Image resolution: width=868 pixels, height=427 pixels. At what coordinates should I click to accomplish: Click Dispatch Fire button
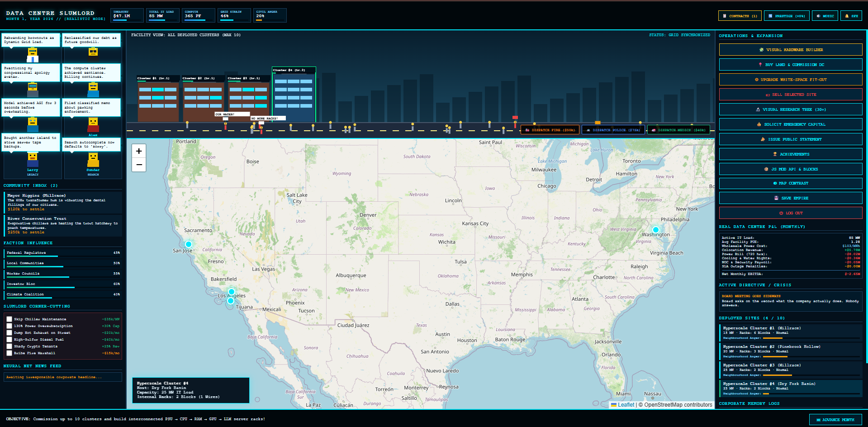pos(550,130)
